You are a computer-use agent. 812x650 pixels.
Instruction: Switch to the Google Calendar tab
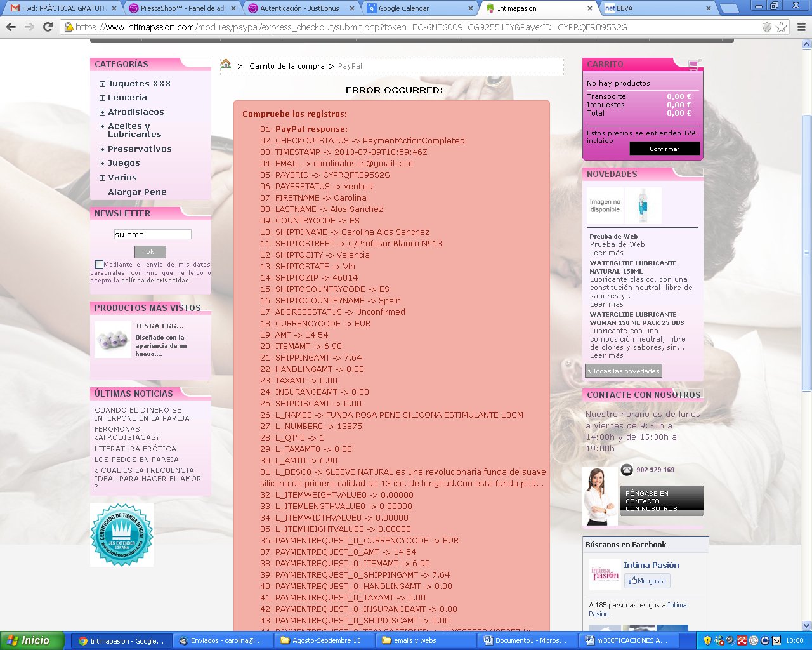pos(419,8)
